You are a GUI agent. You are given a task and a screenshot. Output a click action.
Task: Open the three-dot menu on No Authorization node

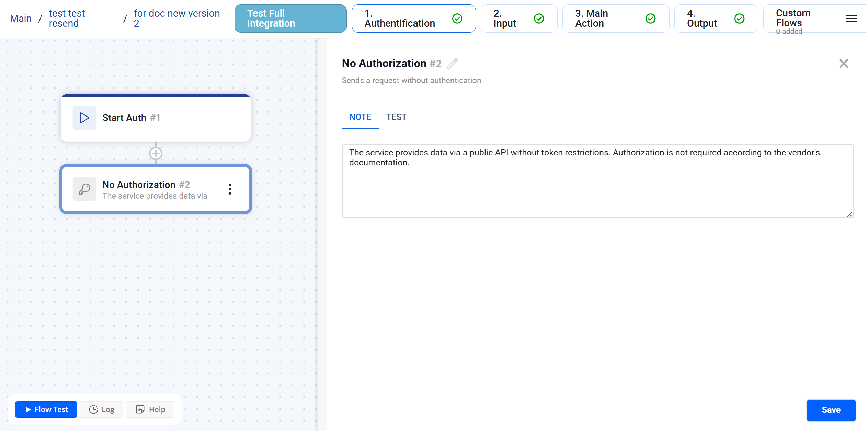point(230,189)
